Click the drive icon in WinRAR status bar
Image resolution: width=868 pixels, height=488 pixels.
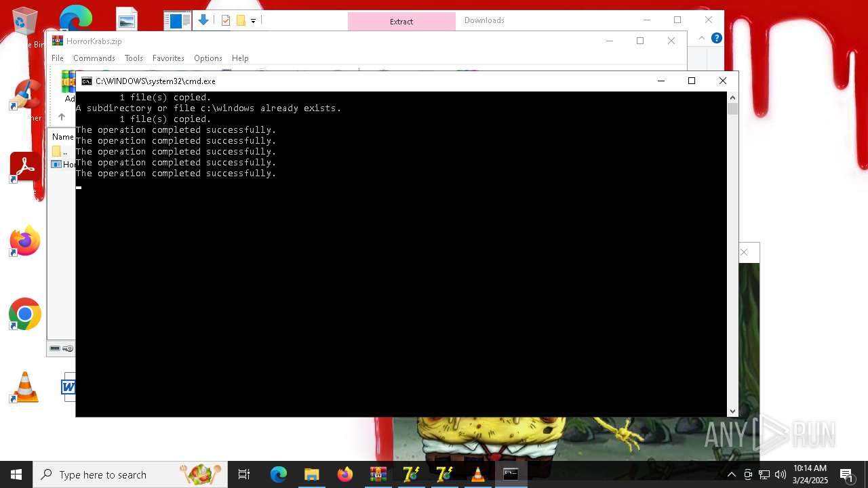(56, 348)
